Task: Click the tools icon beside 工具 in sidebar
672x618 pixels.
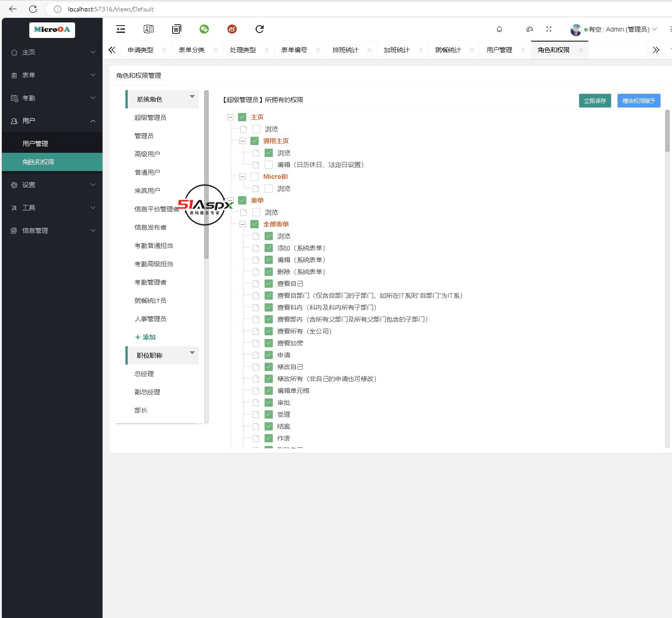Action: (x=14, y=208)
